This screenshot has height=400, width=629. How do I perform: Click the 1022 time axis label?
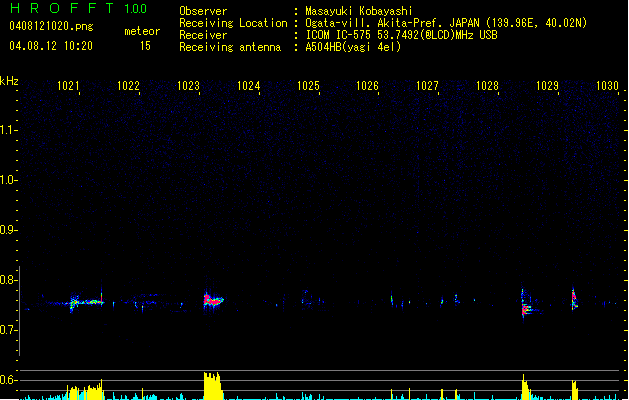pyautogui.click(x=128, y=86)
